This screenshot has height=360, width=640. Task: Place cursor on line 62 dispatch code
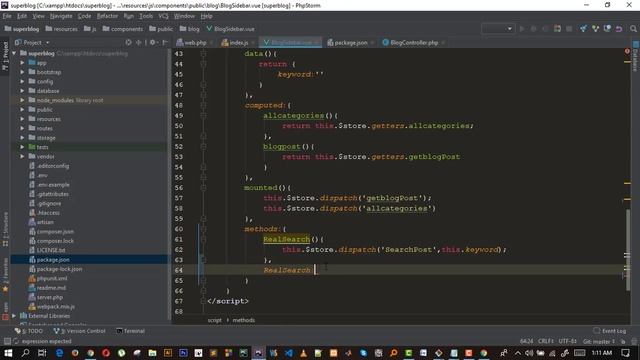394,249
